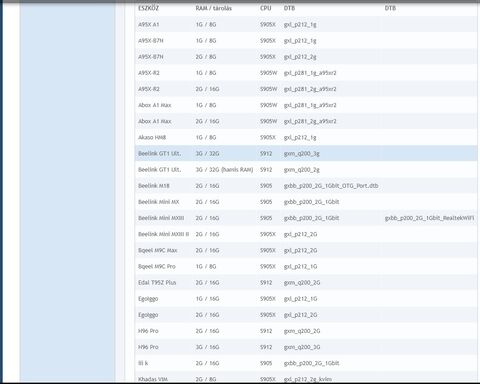480x384 pixels.
Task: Click the 3G / 32G (hamis RAM) cell
Action: click(x=224, y=170)
